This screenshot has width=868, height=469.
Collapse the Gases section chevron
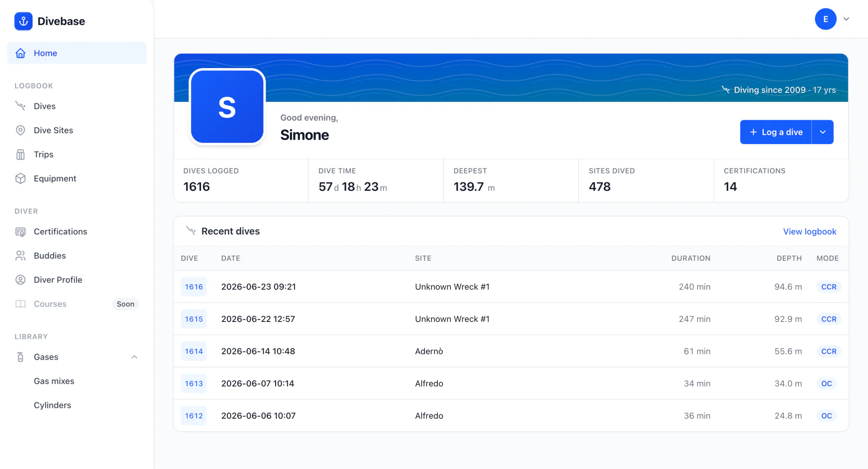(135, 357)
